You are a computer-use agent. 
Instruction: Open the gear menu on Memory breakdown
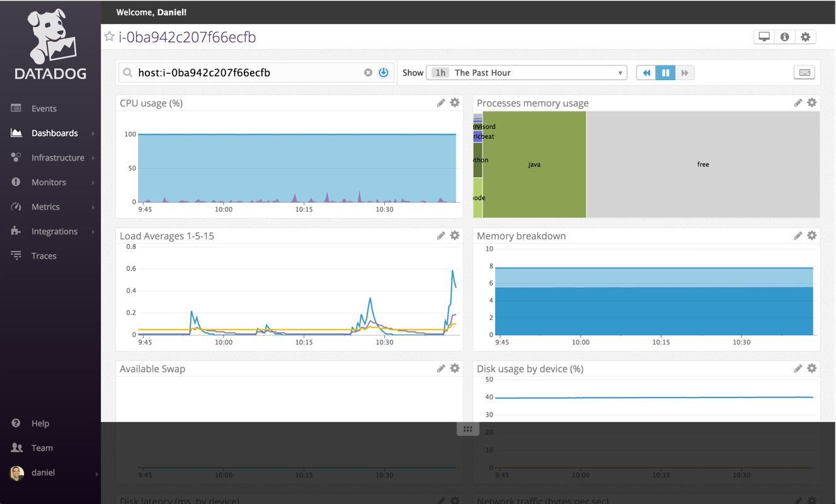(811, 235)
